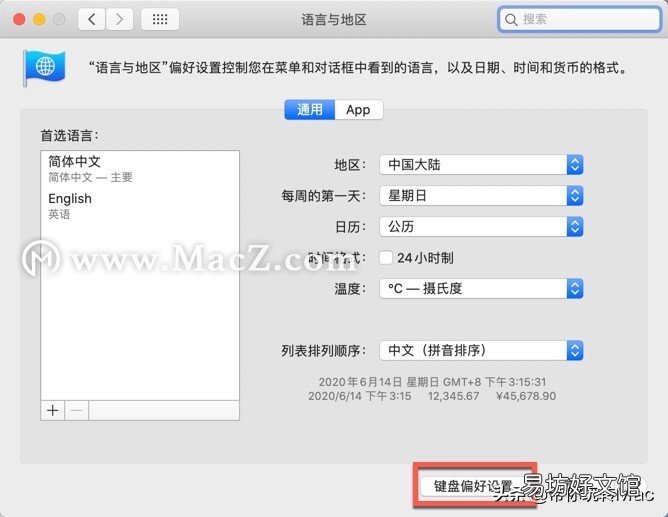Click the Language & Region flag icon
Viewport: 668px width, 517px height.
pyautogui.click(x=44, y=68)
